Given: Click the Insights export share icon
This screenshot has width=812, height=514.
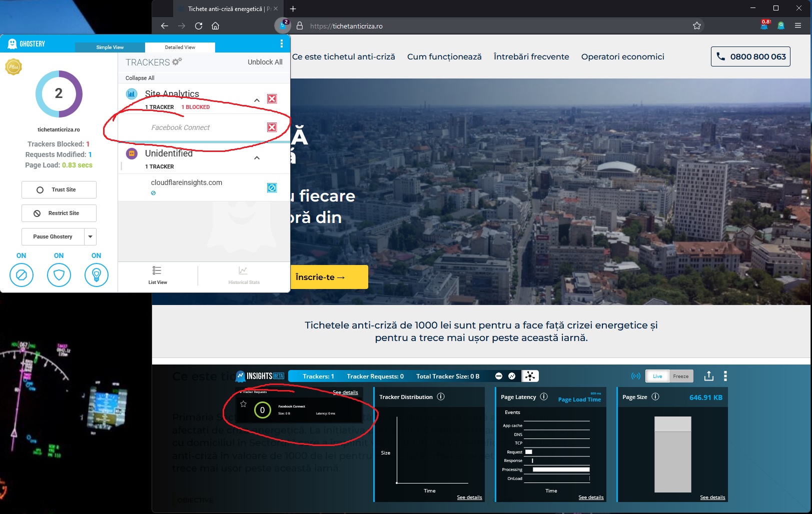Looking at the screenshot, I should coord(708,376).
